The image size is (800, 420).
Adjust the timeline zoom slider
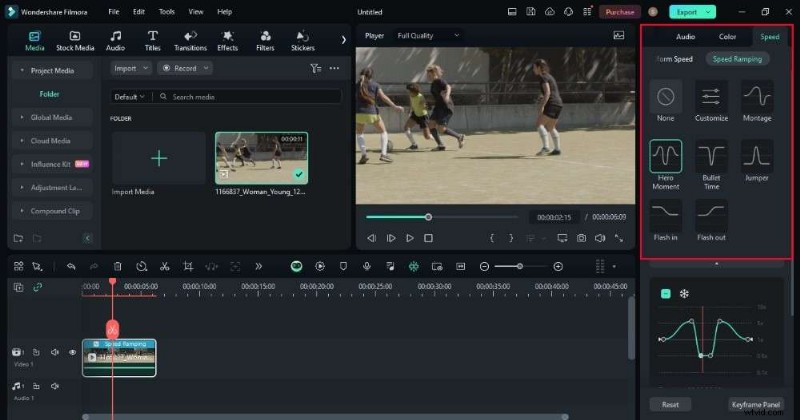(x=520, y=266)
